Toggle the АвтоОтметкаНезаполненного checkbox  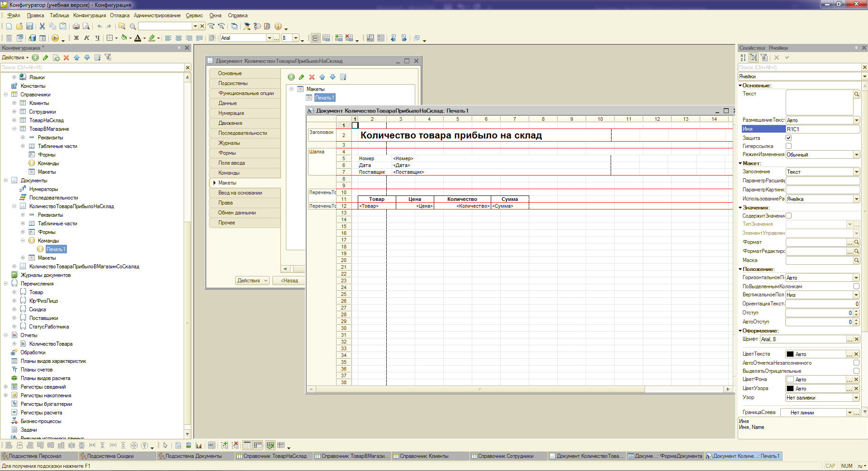(856, 362)
